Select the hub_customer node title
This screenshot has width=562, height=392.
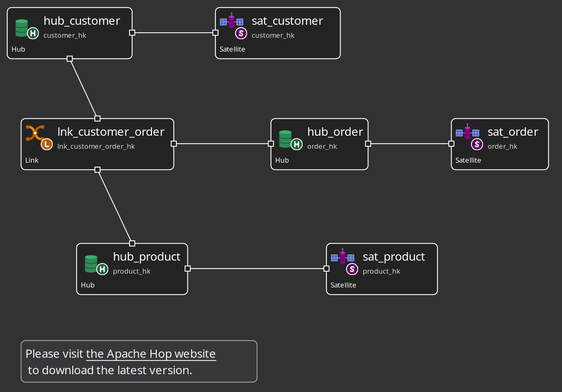click(x=82, y=21)
